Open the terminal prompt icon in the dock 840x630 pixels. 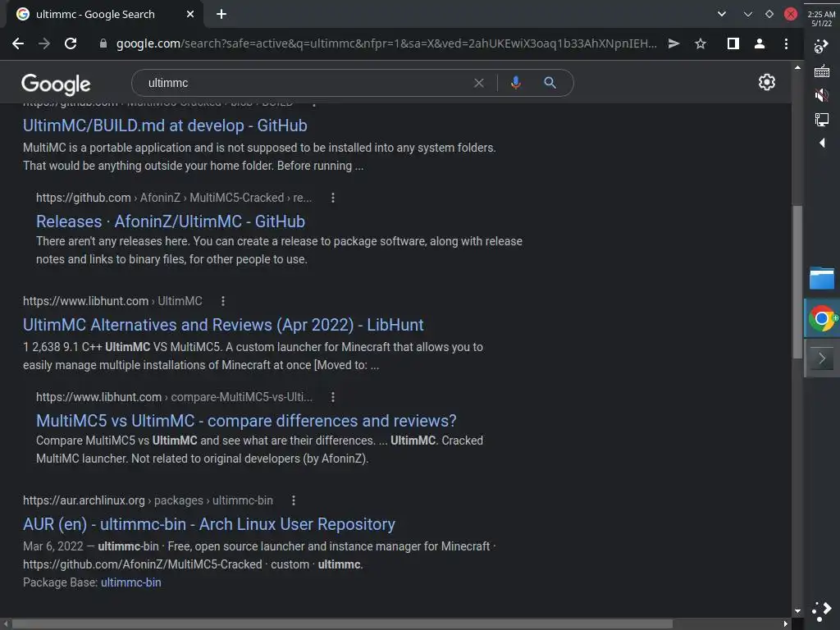click(822, 358)
